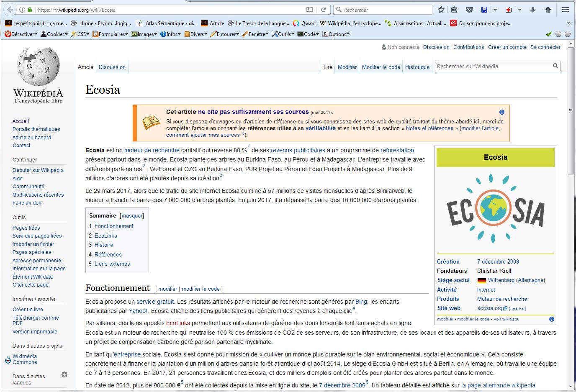Image resolution: width=576 pixels, height=392 pixels.
Task: Click Se connecter link
Action: click(x=545, y=47)
